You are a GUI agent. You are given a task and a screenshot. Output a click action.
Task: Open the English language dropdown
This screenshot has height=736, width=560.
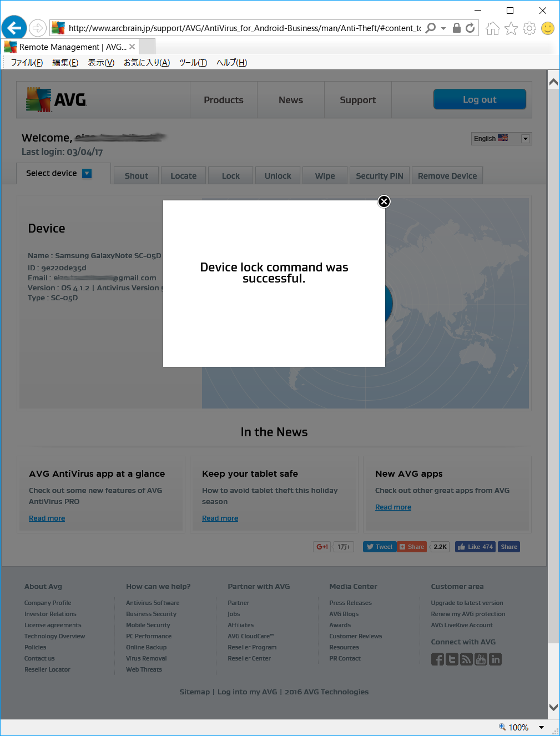click(502, 139)
